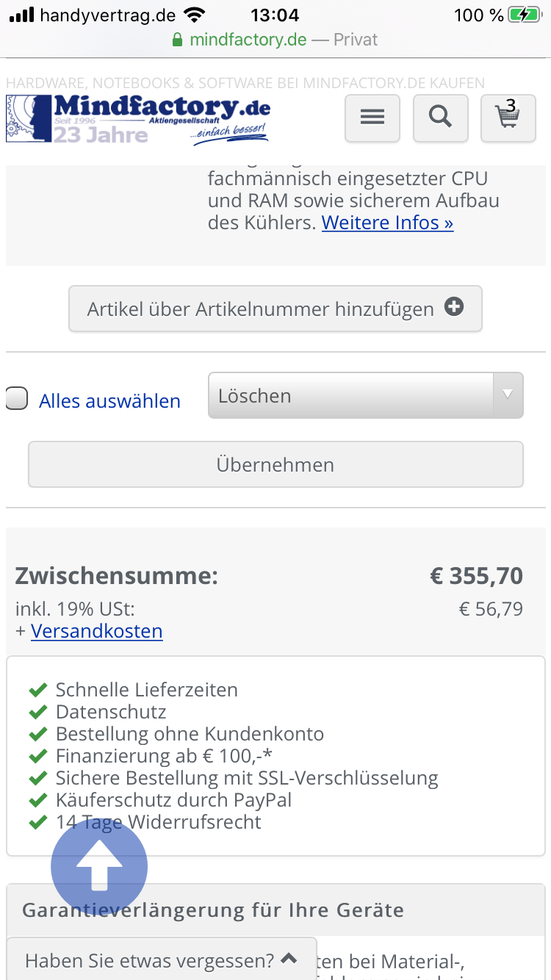Image resolution: width=551 pixels, height=980 pixels.
Task: Tap the plus icon beside Artikelnummer hinzufügen
Action: click(x=454, y=308)
